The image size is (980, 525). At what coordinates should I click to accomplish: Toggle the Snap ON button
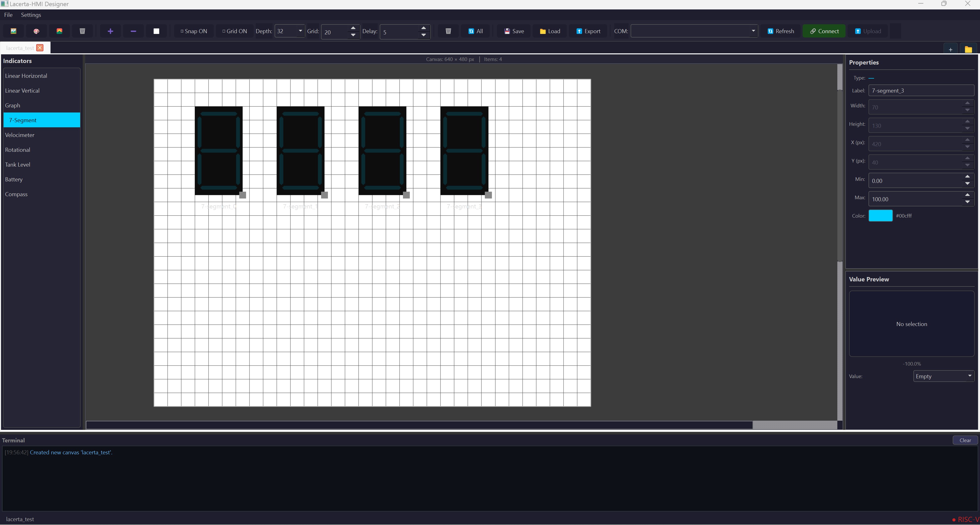tap(194, 31)
